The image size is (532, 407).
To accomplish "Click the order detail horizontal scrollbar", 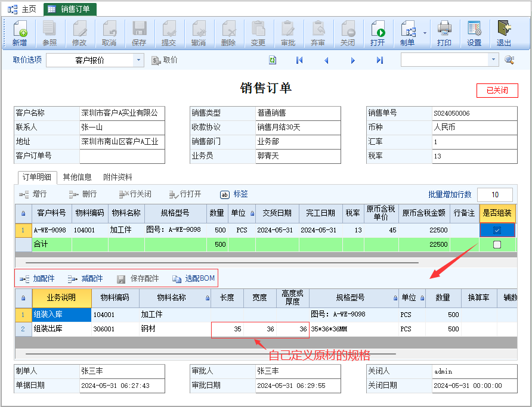I will [222, 262].
